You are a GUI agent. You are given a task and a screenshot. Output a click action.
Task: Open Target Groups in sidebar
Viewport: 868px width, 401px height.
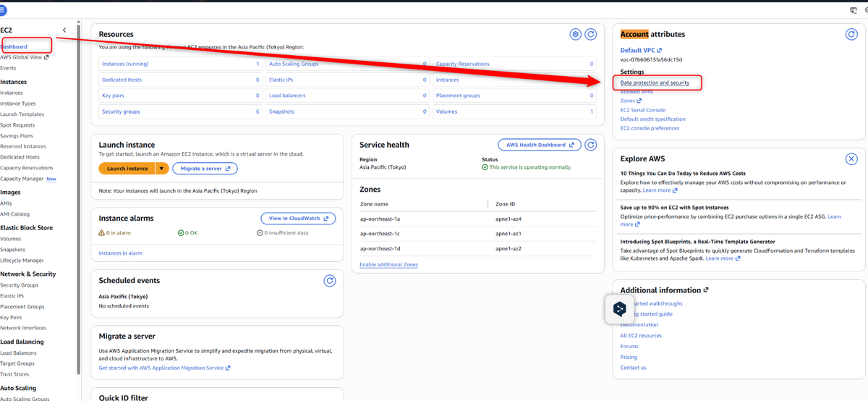coord(17,363)
